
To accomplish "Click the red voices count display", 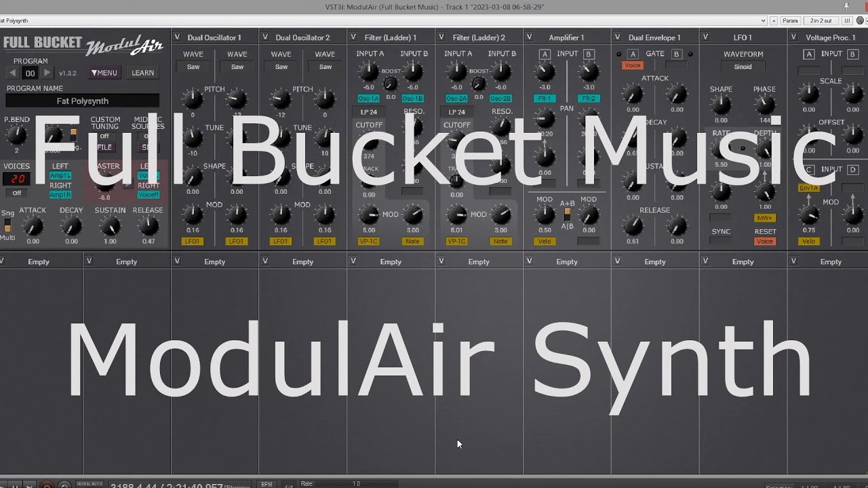I will coord(16,179).
